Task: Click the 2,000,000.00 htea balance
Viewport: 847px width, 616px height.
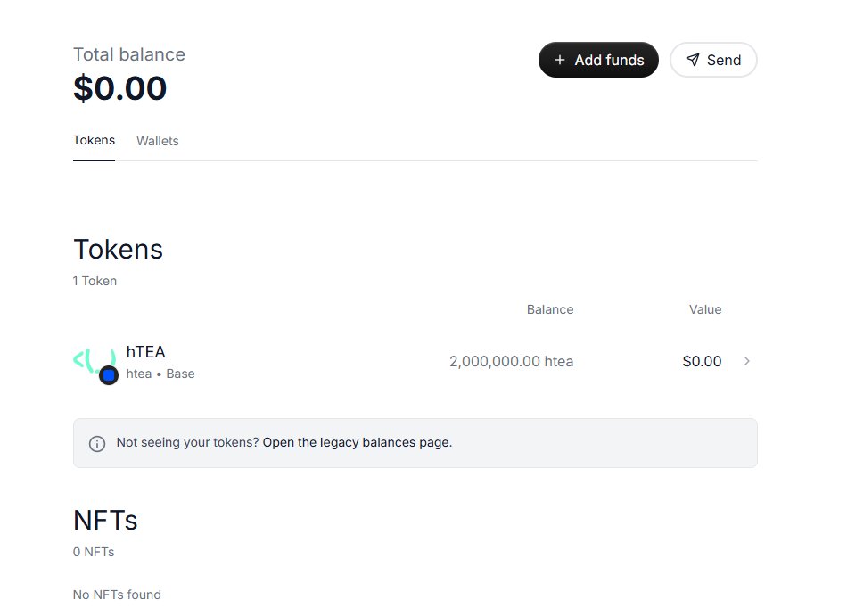Action: [x=511, y=361]
